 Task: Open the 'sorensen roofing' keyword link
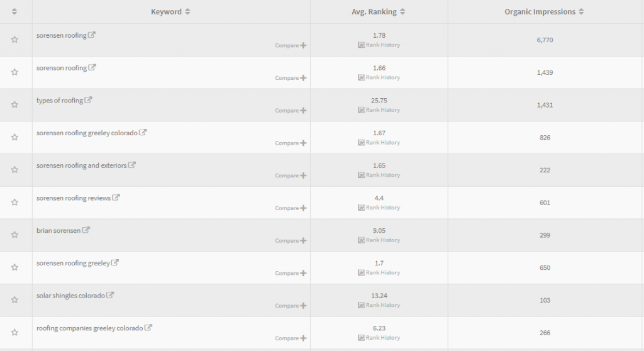tap(61, 35)
